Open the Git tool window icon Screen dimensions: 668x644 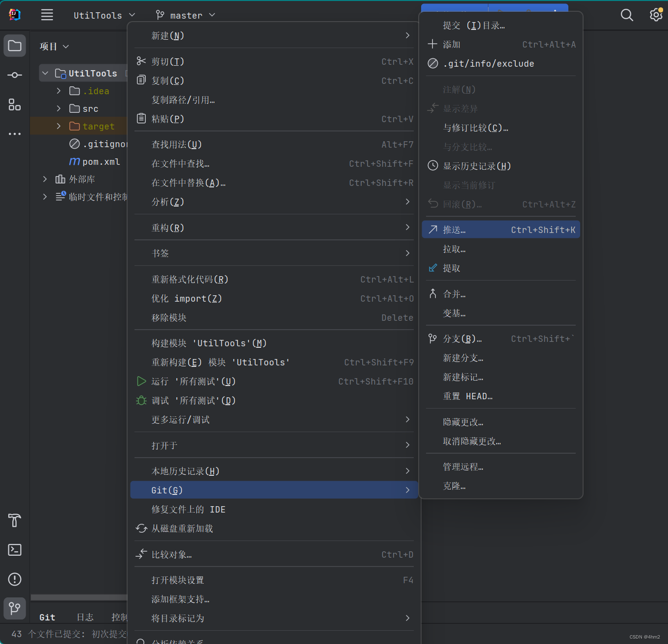[x=15, y=609]
